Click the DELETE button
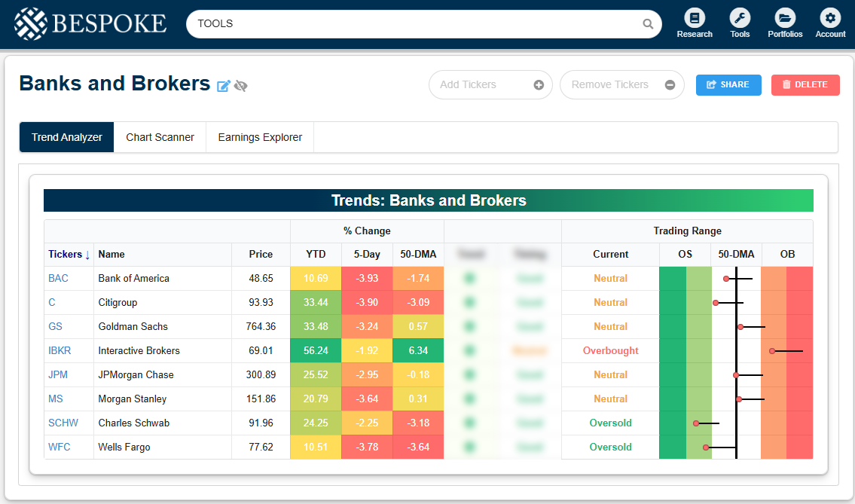Screen dimensions: 855x504 (x=805, y=85)
